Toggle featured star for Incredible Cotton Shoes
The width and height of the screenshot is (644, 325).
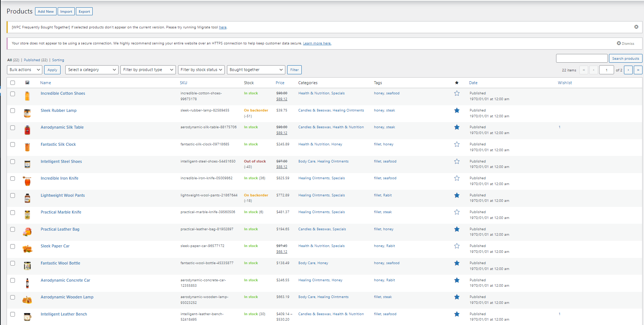click(x=456, y=93)
